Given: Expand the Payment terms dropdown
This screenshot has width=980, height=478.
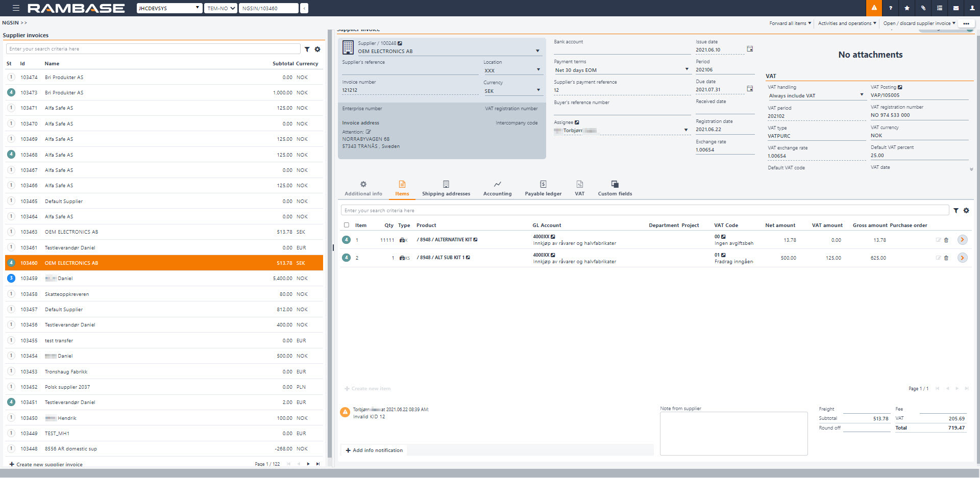Looking at the screenshot, I should pos(687,69).
